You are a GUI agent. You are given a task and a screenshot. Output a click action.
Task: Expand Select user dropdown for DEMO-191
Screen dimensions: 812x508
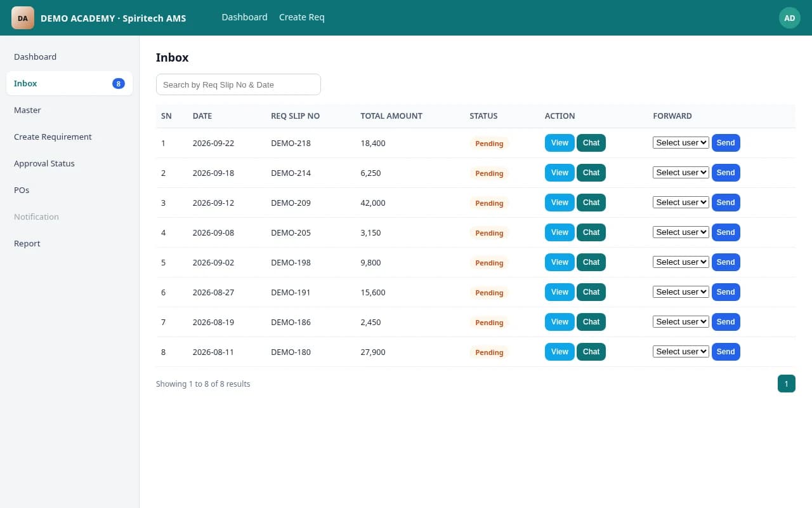[x=681, y=292]
